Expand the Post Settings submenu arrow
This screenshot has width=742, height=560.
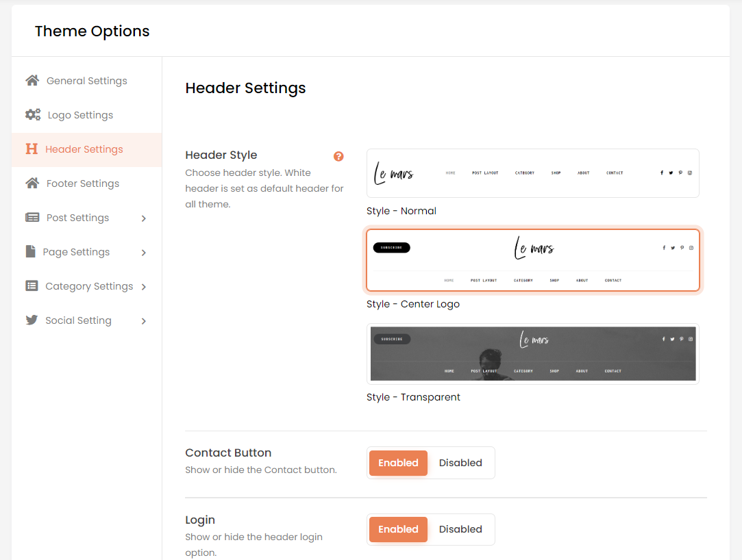point(144,218)
